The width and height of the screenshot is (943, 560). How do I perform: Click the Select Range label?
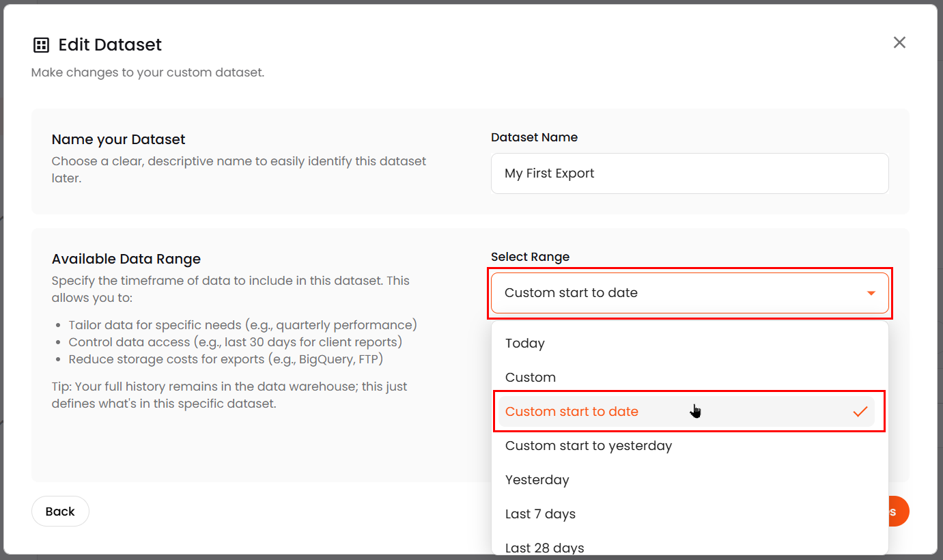point(530,257)
